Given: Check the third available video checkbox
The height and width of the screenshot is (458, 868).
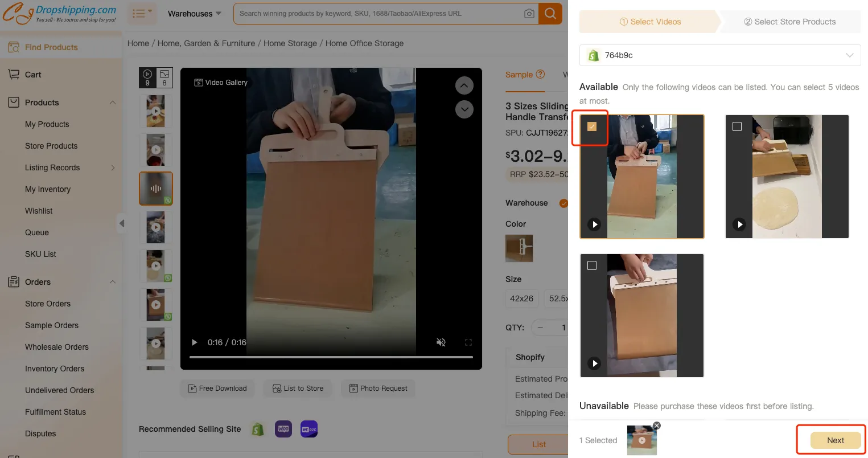Looking at the screenshot, I should click(x=592, y=265).
